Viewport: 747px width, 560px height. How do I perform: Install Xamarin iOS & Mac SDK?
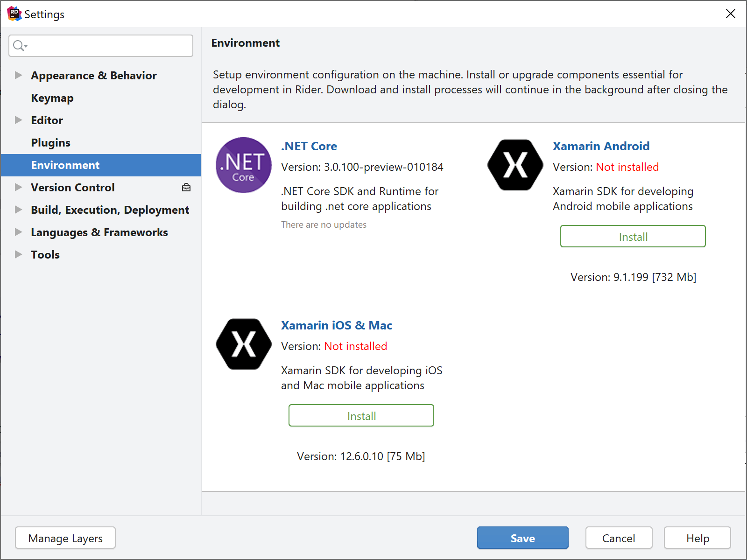point(361,415)
